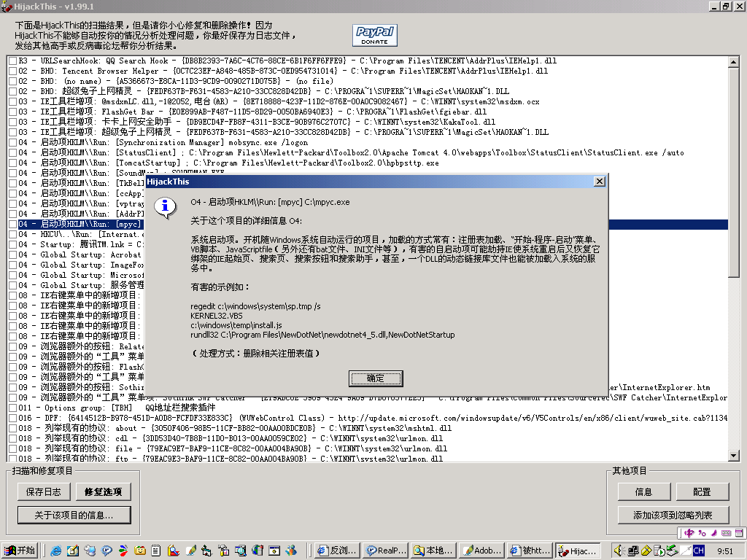The width and height of the screenshot is (747, 560).
Task: Click the results list scroll up arrow
Action: pos(734,62)
